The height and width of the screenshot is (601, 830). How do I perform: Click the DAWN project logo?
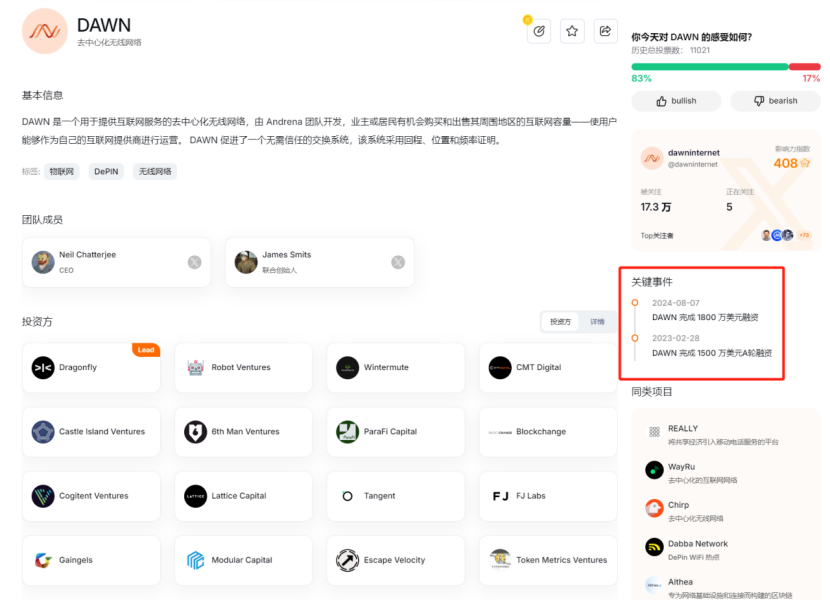pos(45,32)
